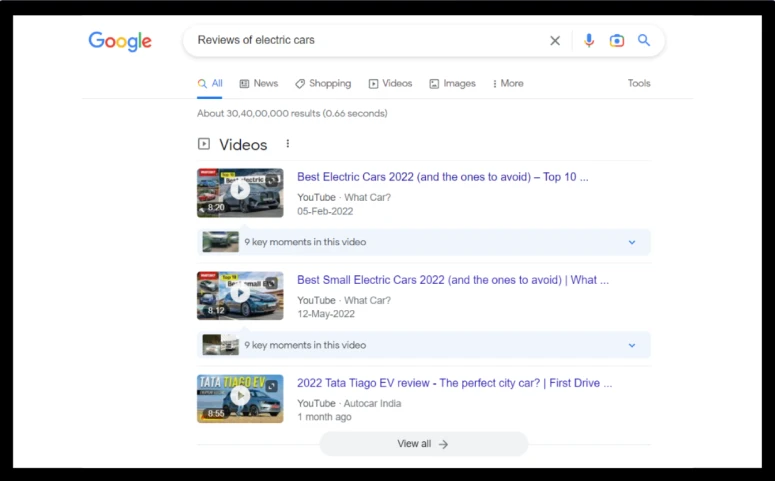
Task: Play the Best Electric Cars 2022 video thumbnail
Action: [240, 193]
